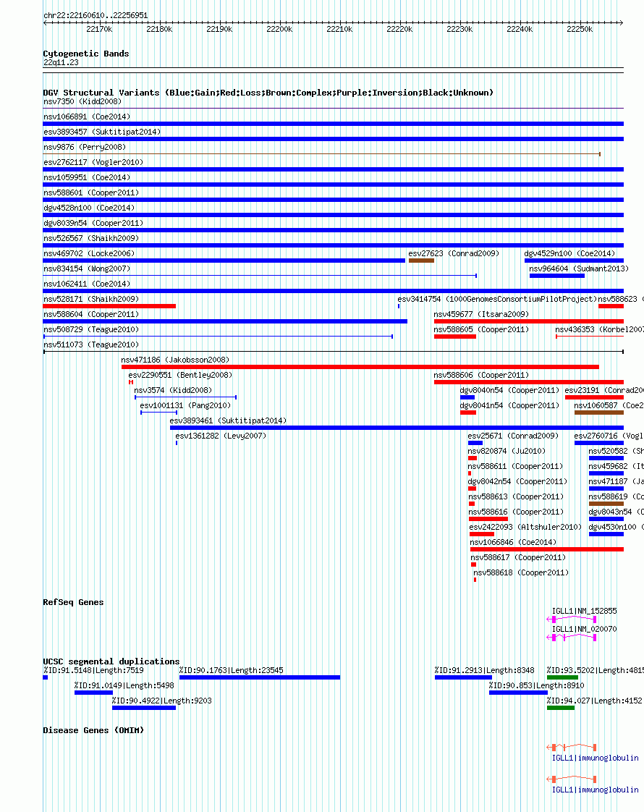644x812 pixels.
Task: Click esv25671 (Conrad2009) label
Action: [513, 436]
